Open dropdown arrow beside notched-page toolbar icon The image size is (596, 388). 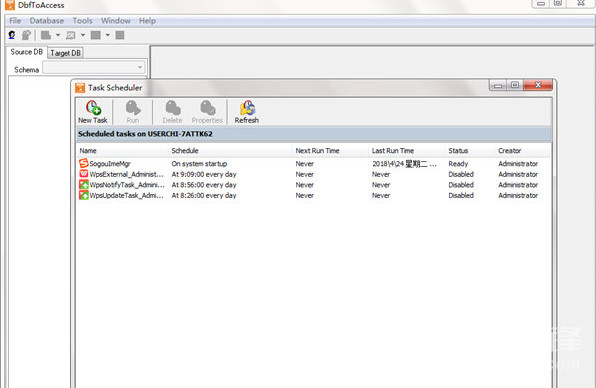58,35
